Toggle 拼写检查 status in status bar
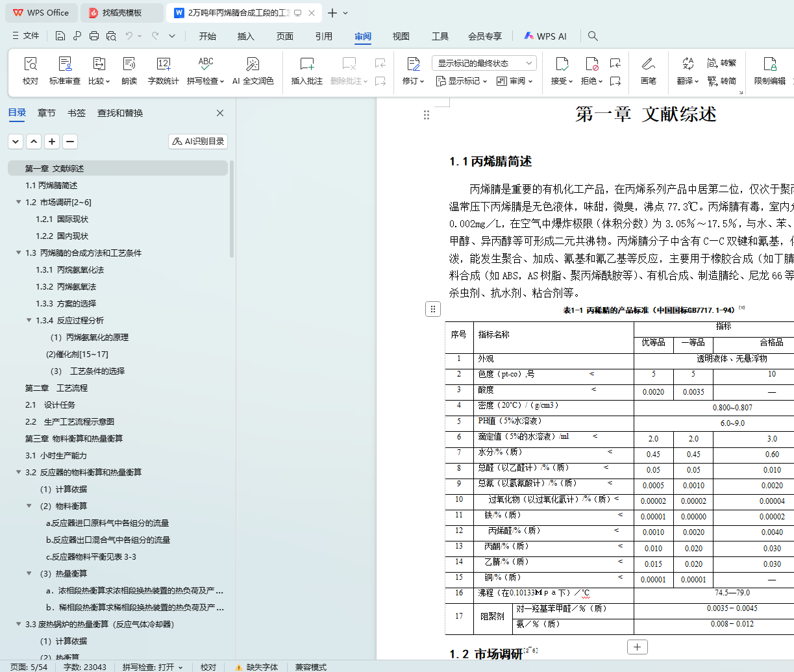 153,667
